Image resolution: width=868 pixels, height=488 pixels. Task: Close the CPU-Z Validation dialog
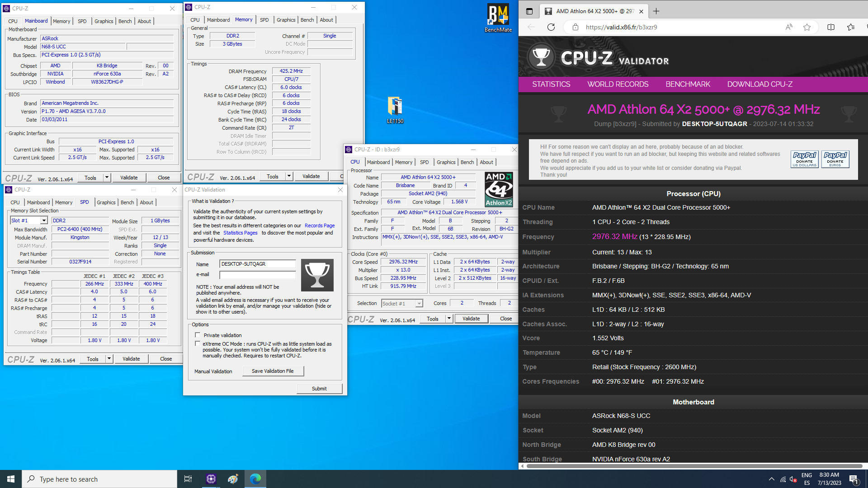340,190
